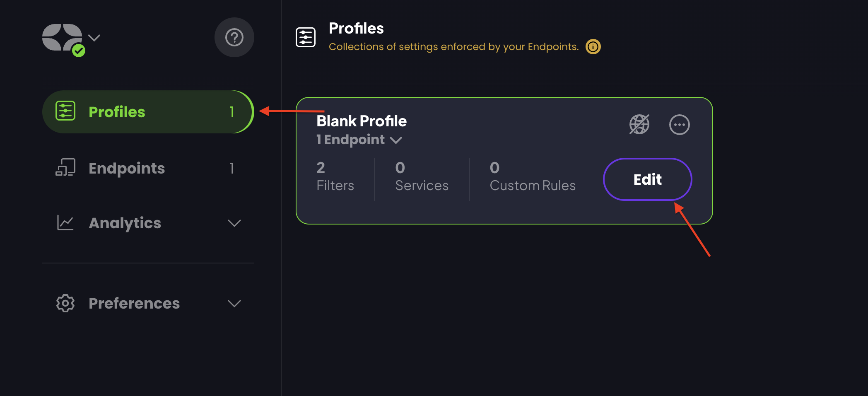Open the help question mark icon
Viewport: 868px width, 396px height.
click(234, 37)
